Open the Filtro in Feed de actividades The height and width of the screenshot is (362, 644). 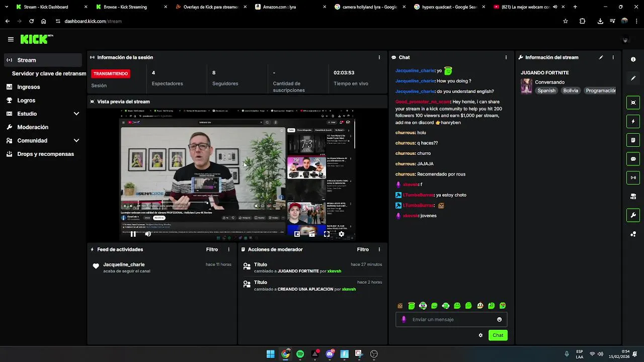(x=212, y=249)
